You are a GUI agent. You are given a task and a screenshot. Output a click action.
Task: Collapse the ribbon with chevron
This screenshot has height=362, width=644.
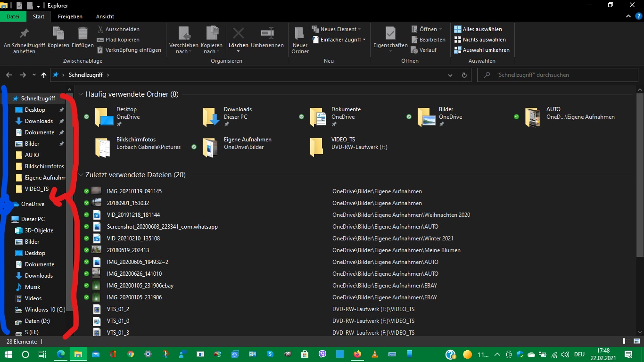click(628, 16)
